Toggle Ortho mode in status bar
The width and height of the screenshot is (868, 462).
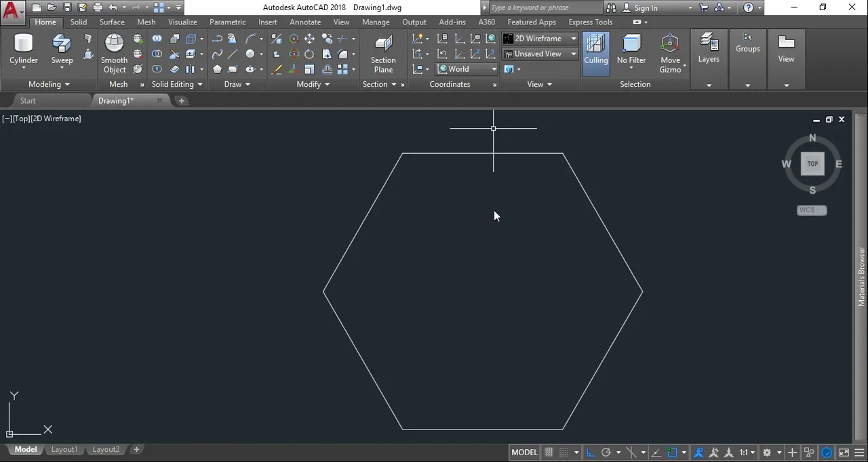click(x=590, y=453)
